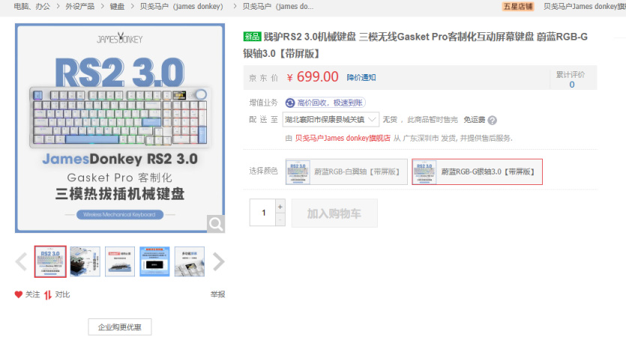Open the main RS2 3.0 product image
The height and width of the screenshot is (364, 626).
(120, 128)
